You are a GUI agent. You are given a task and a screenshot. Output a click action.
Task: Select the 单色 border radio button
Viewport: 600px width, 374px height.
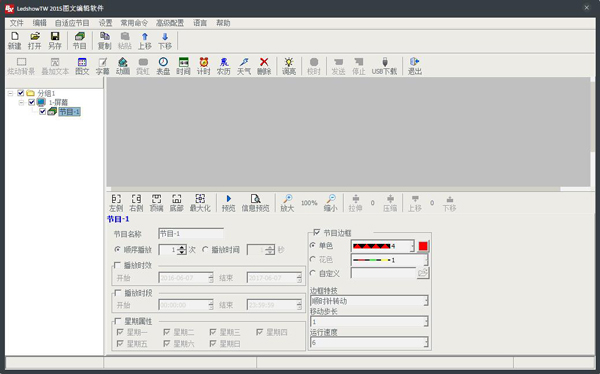pyautogui.click(x=313, y=245)
